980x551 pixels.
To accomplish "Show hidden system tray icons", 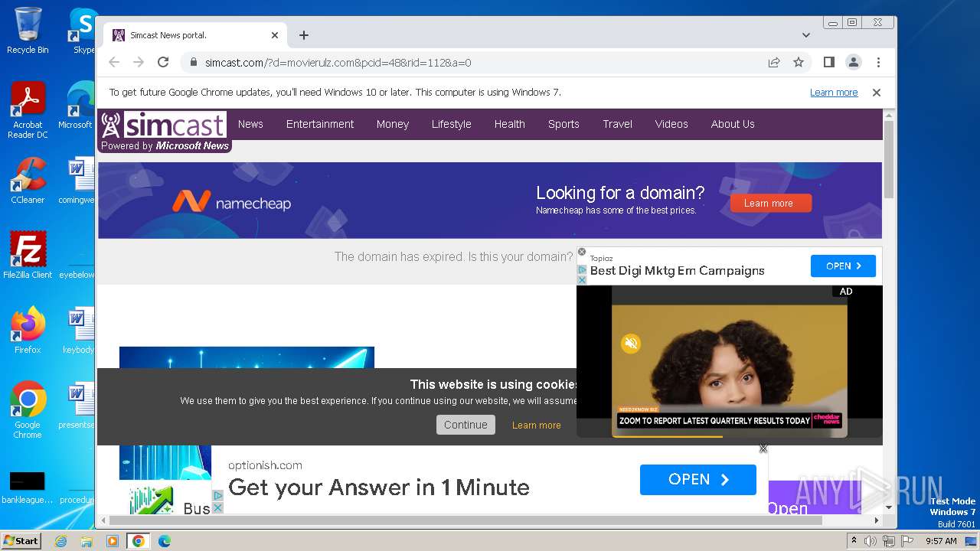I will click(x=854, y=541).
